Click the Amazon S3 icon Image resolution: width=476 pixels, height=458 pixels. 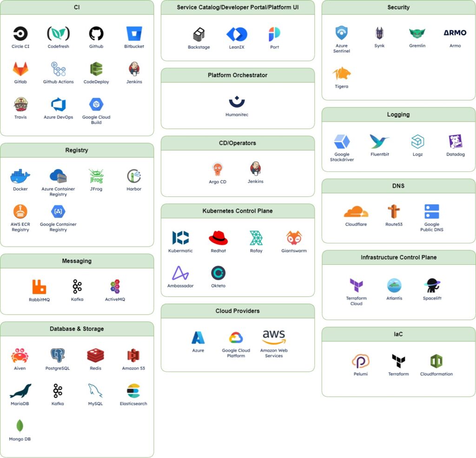point(133,355)
